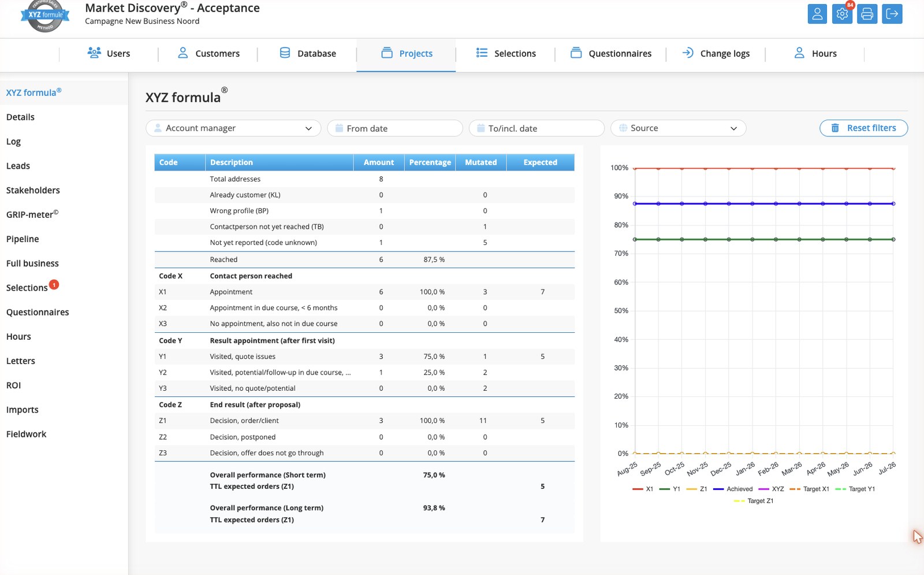Screen dimensions: 924x575
Task: Open the Questionnaires top tab
Action: 610,53
